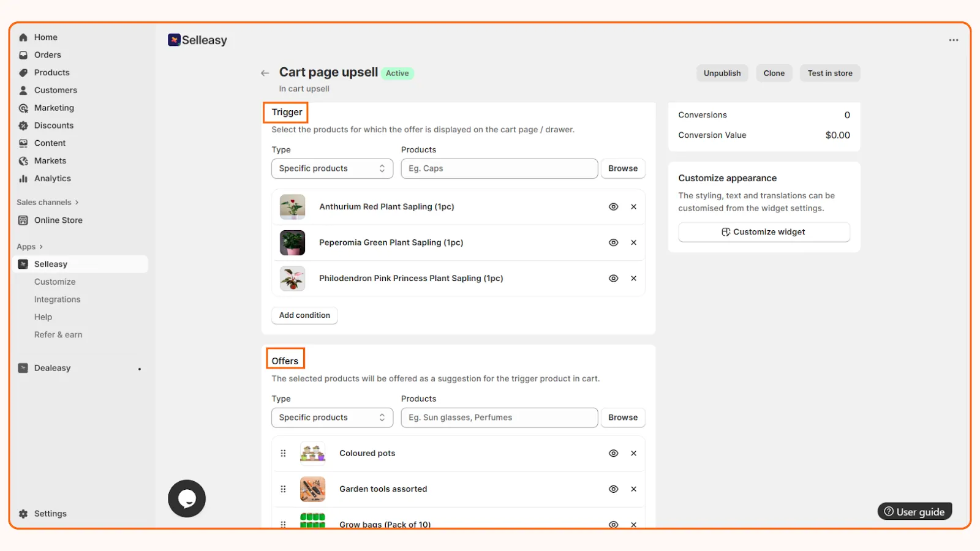
Task: Open Settings from the sidebar
Action: pos(50,513)
